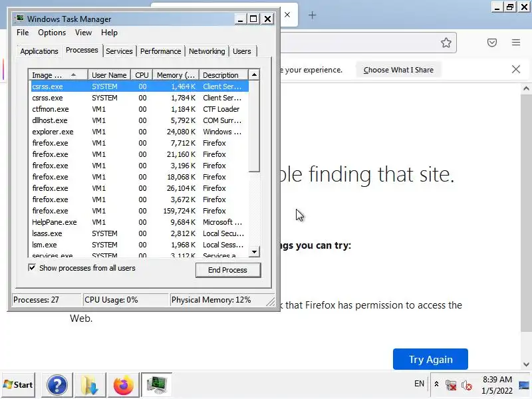The width and height of the screenshot is (532, 399).
Task: Click the Save to Pocket icon
Action: pos(492,43)
